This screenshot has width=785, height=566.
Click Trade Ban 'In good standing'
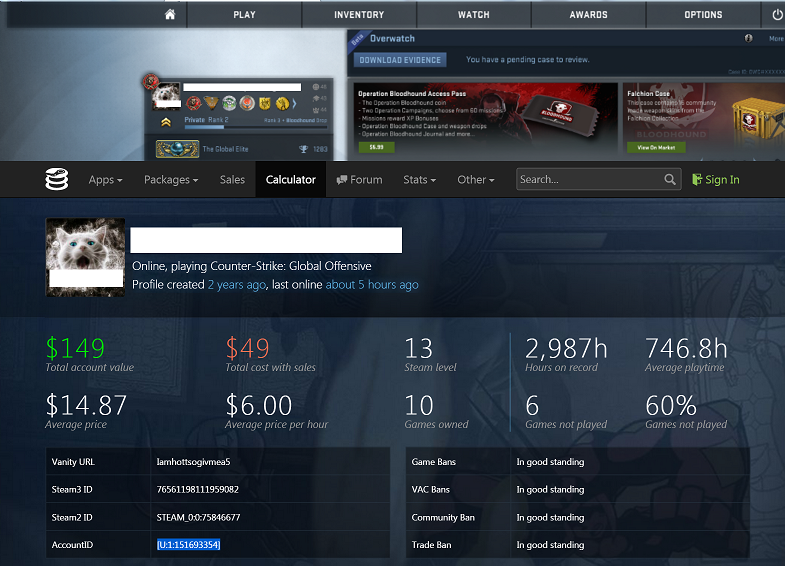(550, 544)
